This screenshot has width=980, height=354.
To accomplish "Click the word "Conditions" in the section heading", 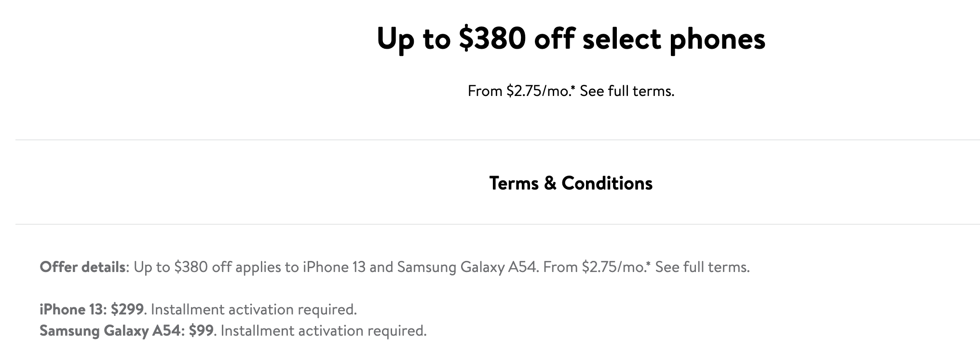I will coord(607,183).
